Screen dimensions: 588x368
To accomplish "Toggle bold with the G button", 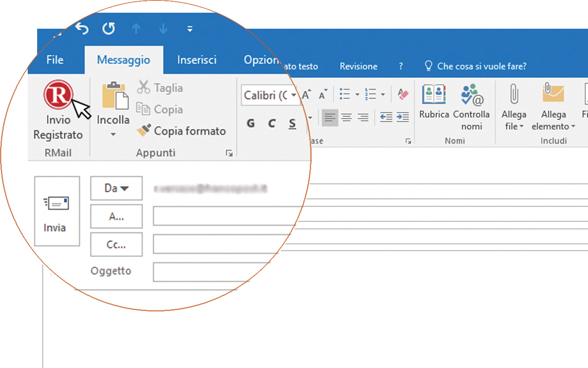I will point(251,123).
